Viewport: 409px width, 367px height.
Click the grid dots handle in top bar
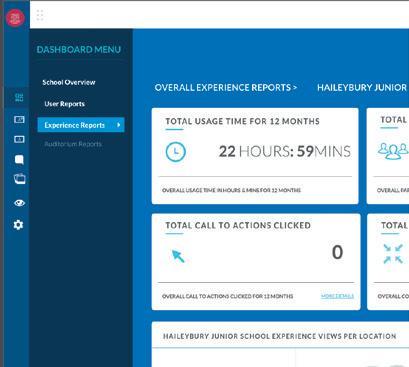[40, 15]
